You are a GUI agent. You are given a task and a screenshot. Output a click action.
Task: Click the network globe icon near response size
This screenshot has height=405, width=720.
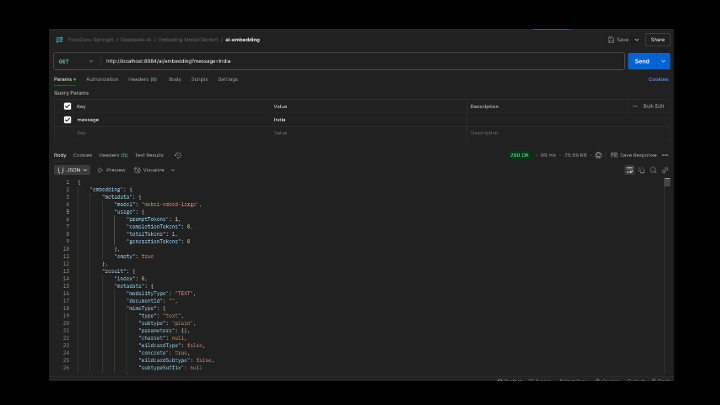coord(598,155)
